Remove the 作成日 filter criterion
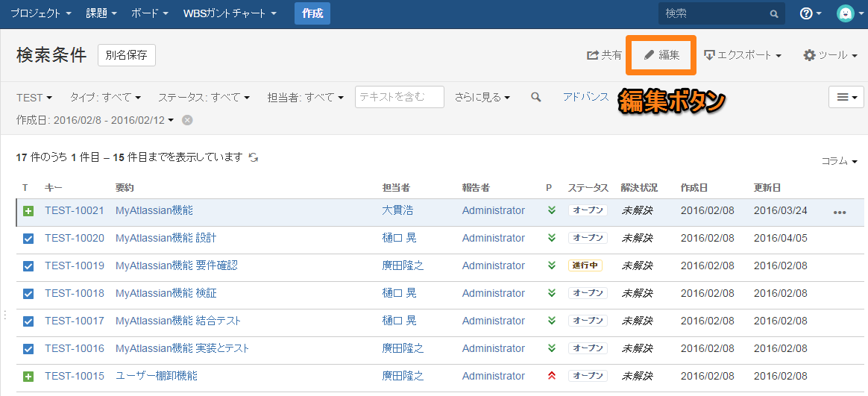The width and height of the screenshot is (868, 396). (x=188, y=120)
